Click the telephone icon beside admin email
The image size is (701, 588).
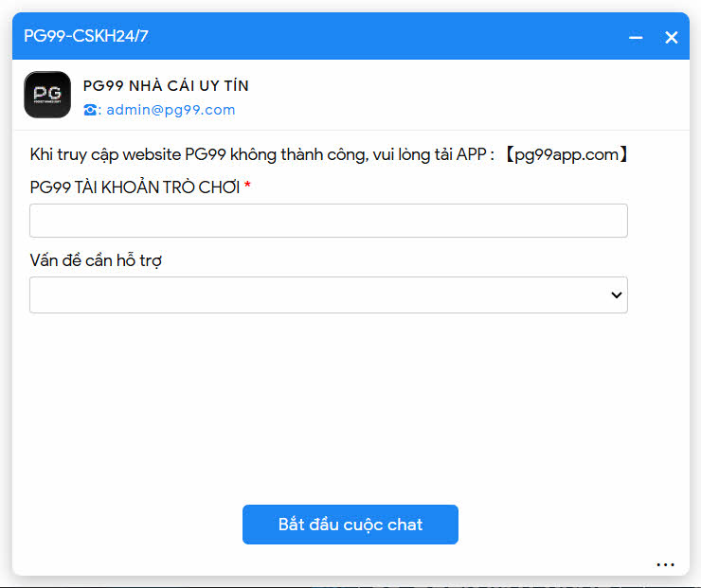point(90,110)
